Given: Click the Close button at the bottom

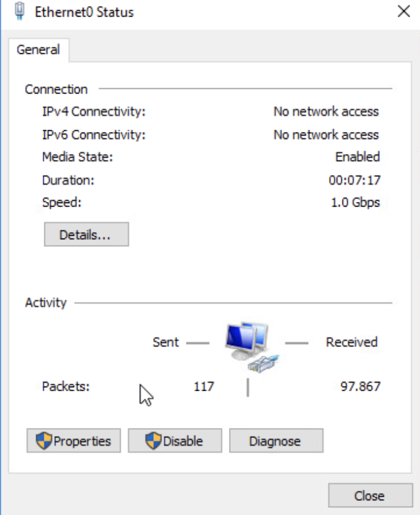Looking at the screenshot, I should pos(370,495).
